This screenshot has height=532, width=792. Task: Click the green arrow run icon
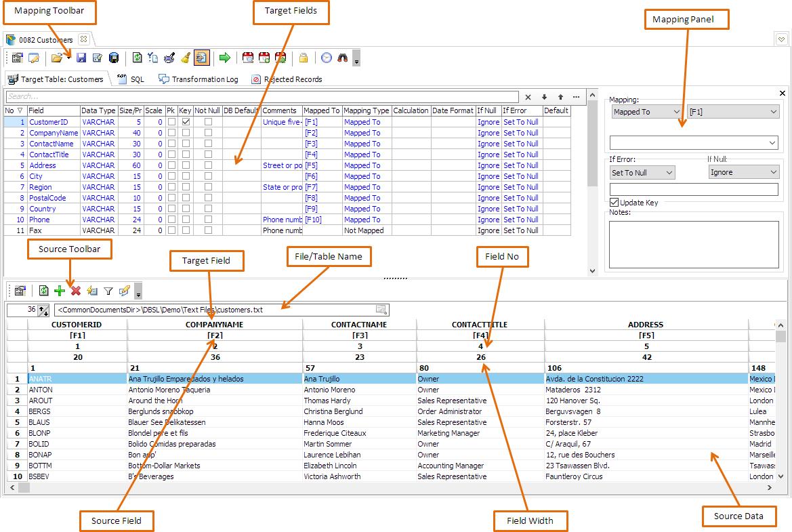click(x=225, y=58)
